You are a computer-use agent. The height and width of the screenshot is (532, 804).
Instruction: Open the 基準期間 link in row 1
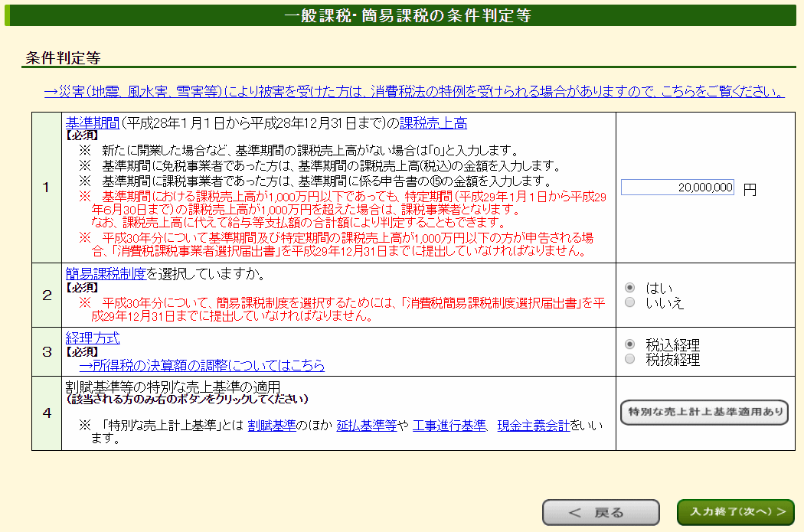tap(93, 123)
